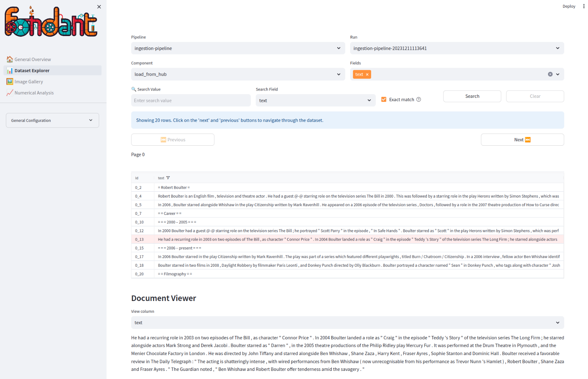
Task: Click the Deploy button
Action: pyautogui.click(x=569, y=6)
